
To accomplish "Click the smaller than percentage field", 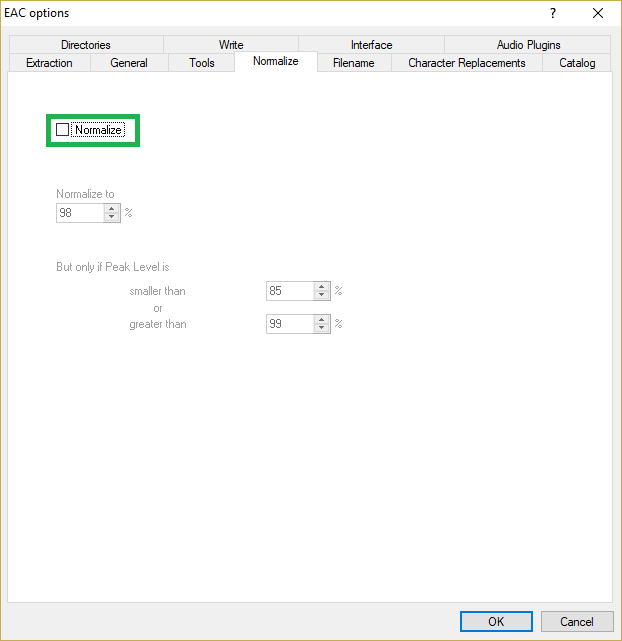I will coord(290,291).
